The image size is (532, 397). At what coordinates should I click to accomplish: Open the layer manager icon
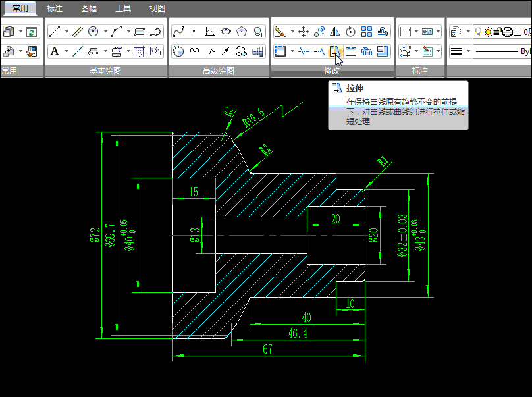pos(456,32)
